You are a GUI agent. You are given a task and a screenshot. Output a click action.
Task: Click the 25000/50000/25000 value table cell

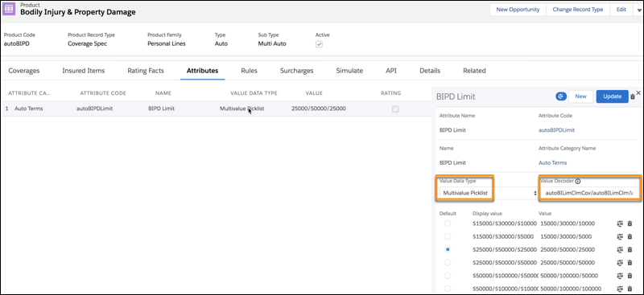click(319, 109)
